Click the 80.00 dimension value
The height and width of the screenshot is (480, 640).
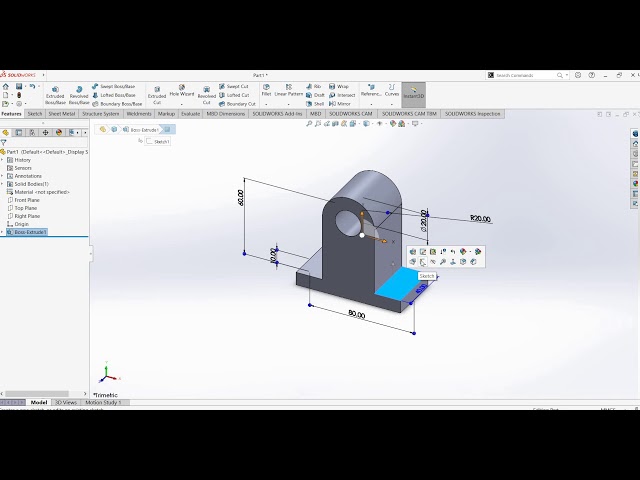click(x=356, y=314)
